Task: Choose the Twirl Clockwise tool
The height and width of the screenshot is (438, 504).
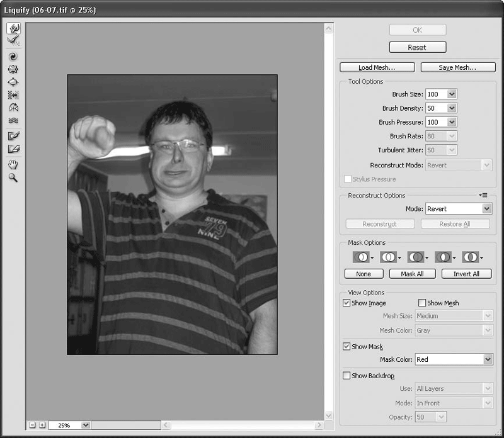Action: 13,57
